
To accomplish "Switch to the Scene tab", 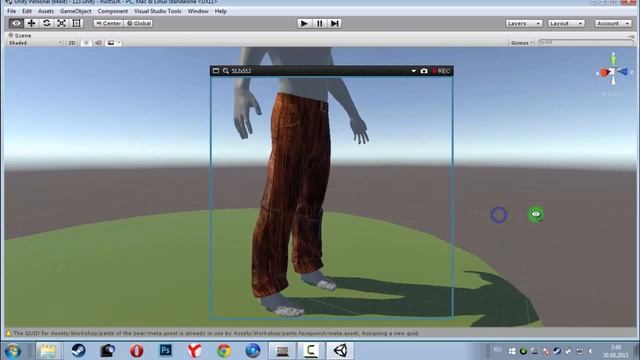I will click(x=20, y=36).
